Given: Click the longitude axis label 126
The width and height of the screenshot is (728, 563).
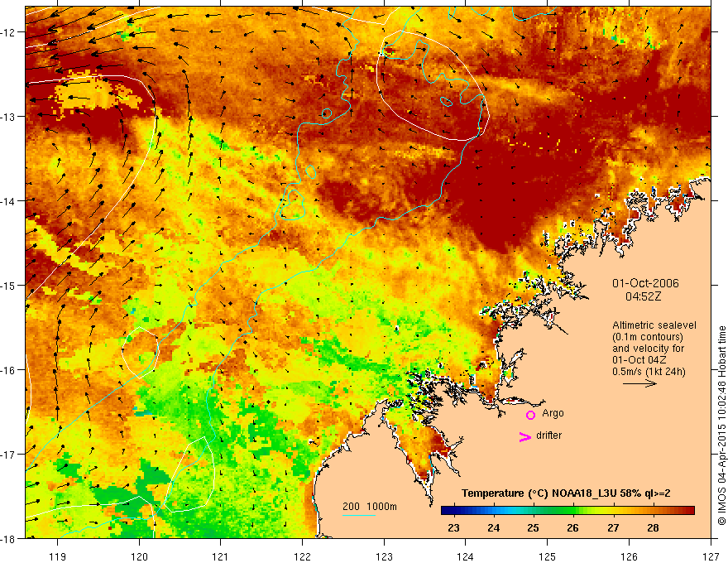Looking at the screenshot, I should click(629, 556).
